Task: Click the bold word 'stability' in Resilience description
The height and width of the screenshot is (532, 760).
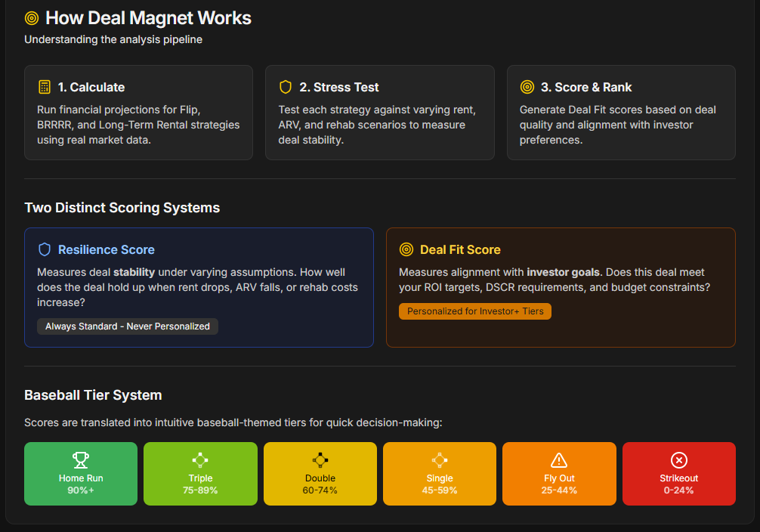Action: click(x=134, y=272)
